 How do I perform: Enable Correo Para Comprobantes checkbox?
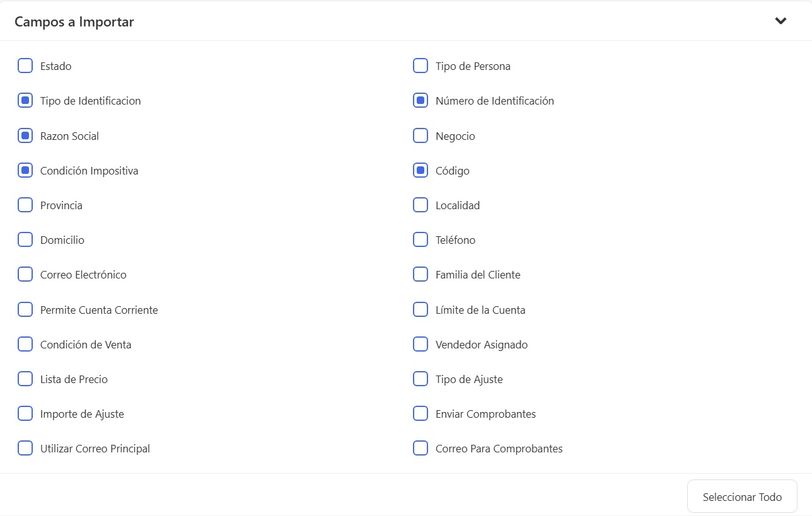point(420,448)
